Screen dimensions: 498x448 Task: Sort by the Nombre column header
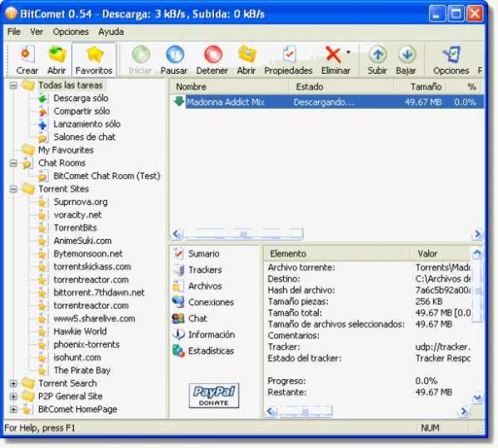click(x=228, y=87)
